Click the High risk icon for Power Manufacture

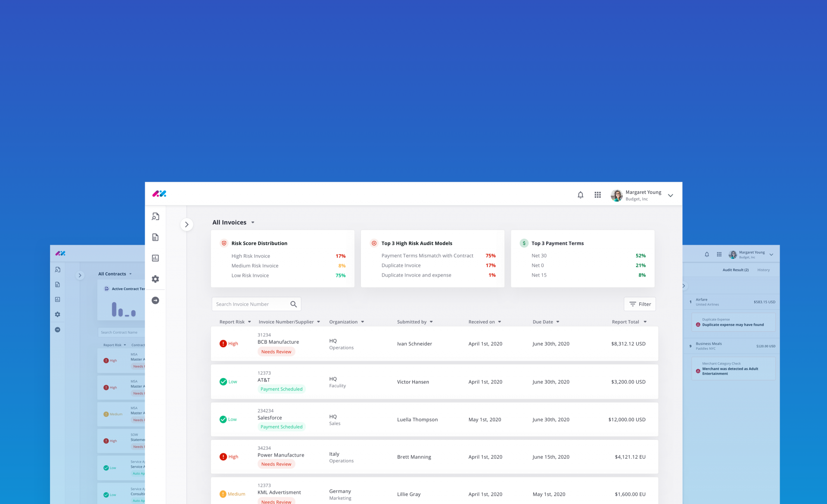pyautogui.click(x=223, y=457)
